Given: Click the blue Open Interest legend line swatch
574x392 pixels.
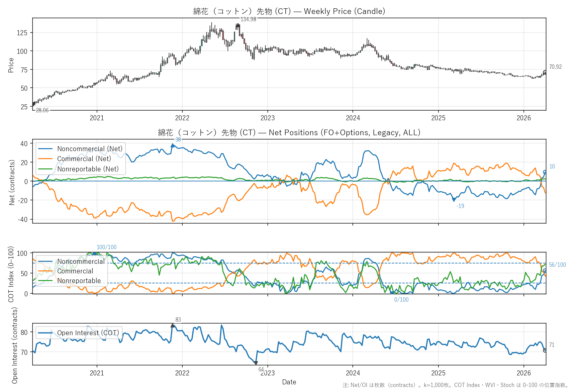Looking at the screenshot, I should click(x=46, y=333).
